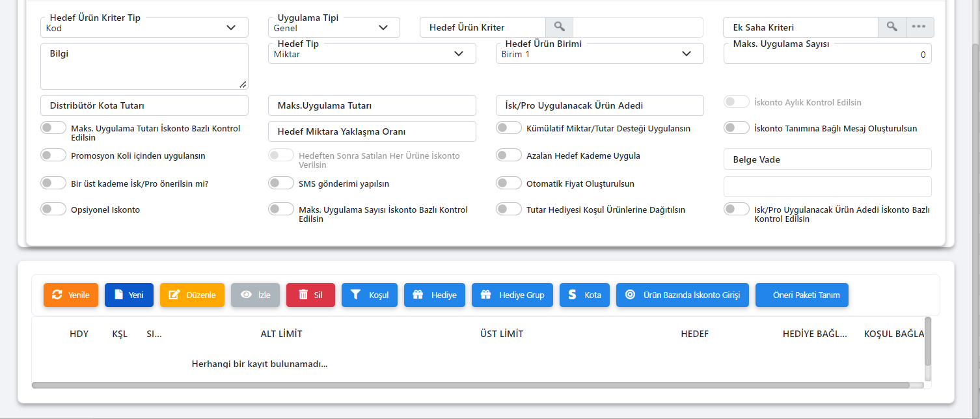Open the Koşul filter button
This screenshot has width=980, height=419.
[369, 295]
